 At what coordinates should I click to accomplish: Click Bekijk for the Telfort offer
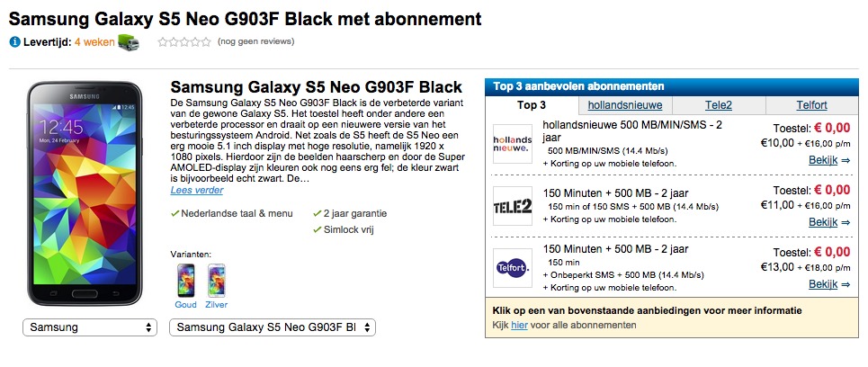pos(829,284)
